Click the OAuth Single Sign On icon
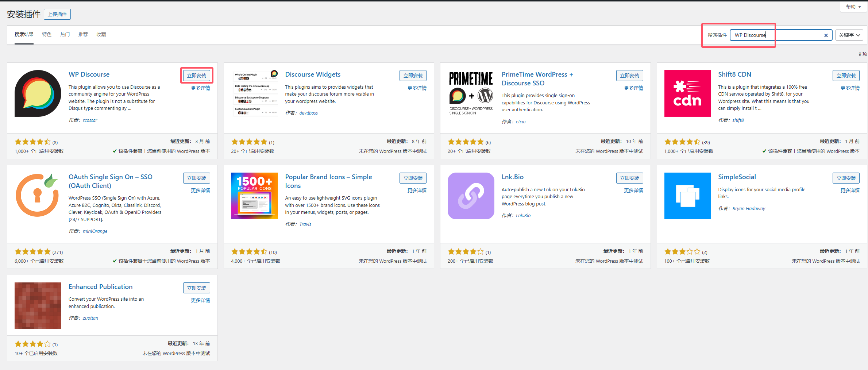Viewport: 868px width, 370px height. coord(38,196)
